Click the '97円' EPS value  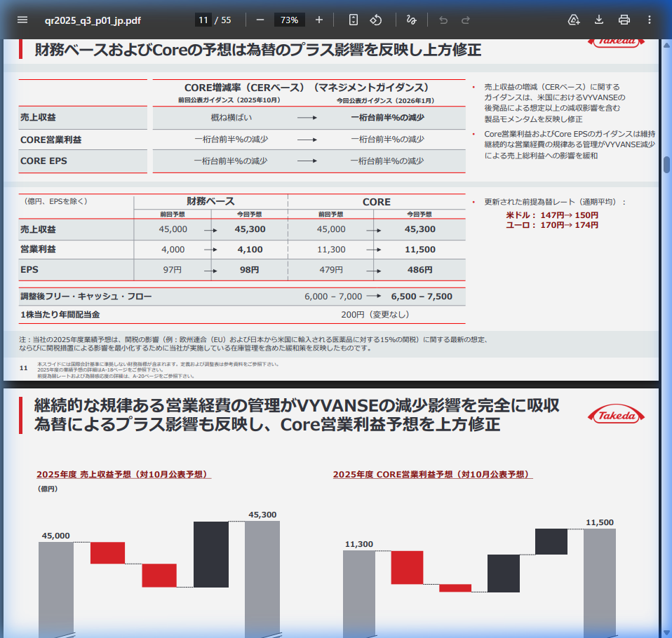[173, 270]
